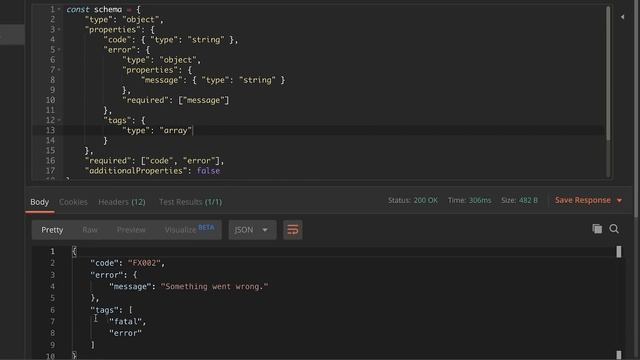The image size is (640, 360).
Task: Click the "tags" key on line 12 of schema
Action: click(x=118, y=120)
